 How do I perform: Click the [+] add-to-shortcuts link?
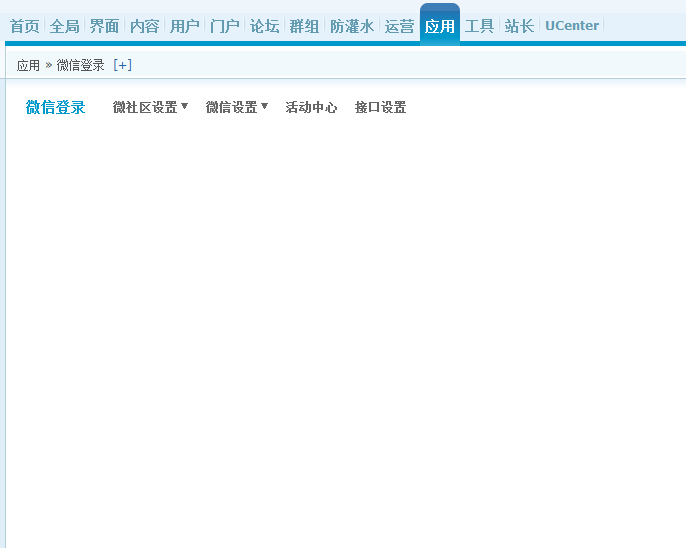point(122,65)
